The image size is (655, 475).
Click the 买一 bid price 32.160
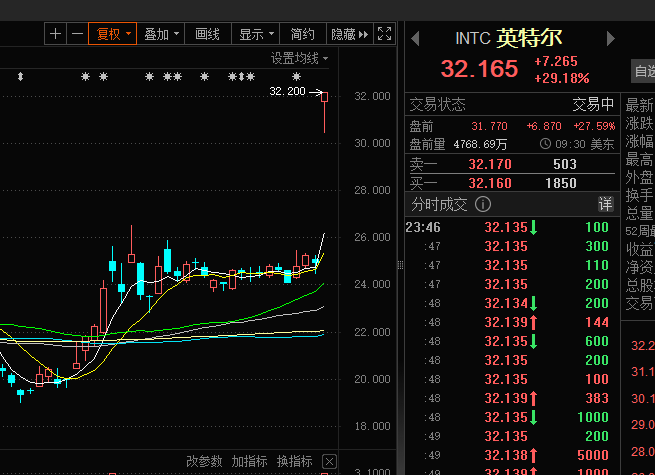click(x=490, y=183)
